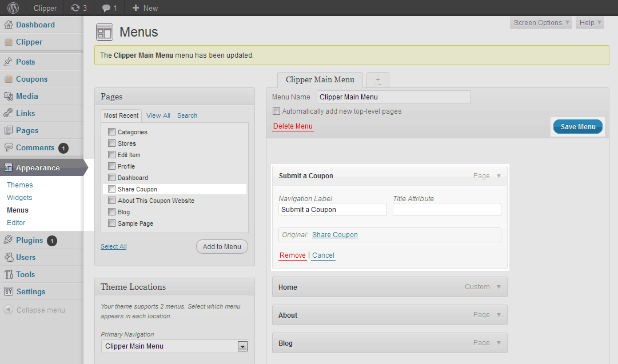Open the updates icon showing 3

(75, 8)
